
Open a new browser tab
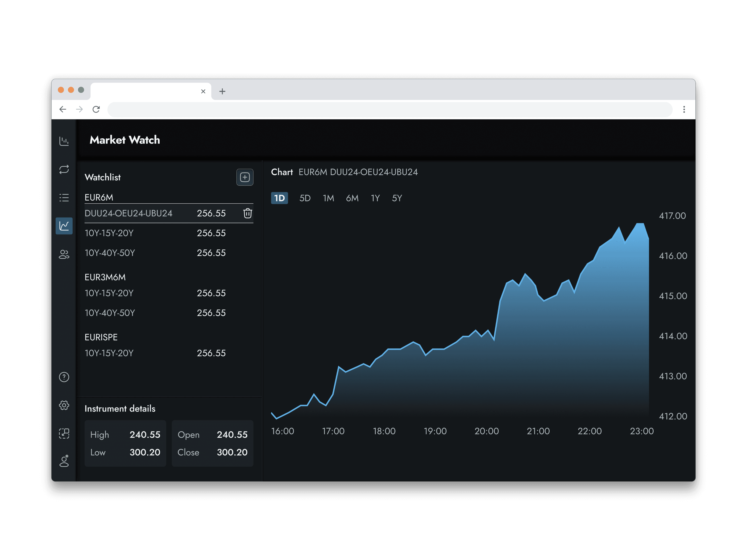[222, 91]
